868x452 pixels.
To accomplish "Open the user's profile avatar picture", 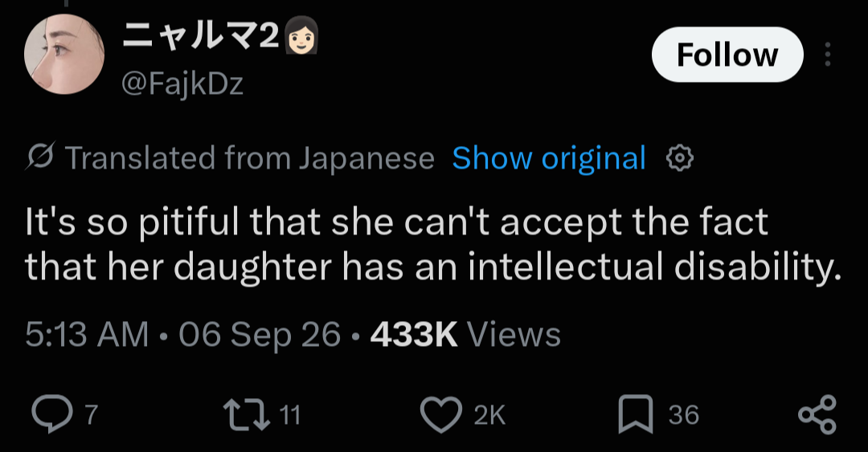I will coord(64,55).
